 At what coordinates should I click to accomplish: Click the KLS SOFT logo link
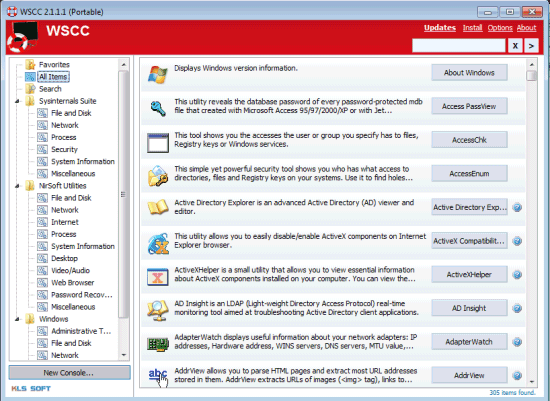click(x=31, y=389)
